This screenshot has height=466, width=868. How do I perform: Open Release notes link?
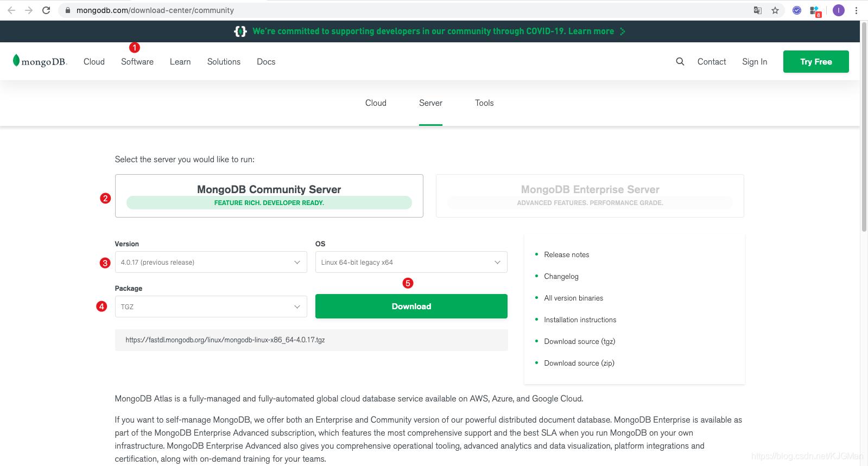[567, 254]
